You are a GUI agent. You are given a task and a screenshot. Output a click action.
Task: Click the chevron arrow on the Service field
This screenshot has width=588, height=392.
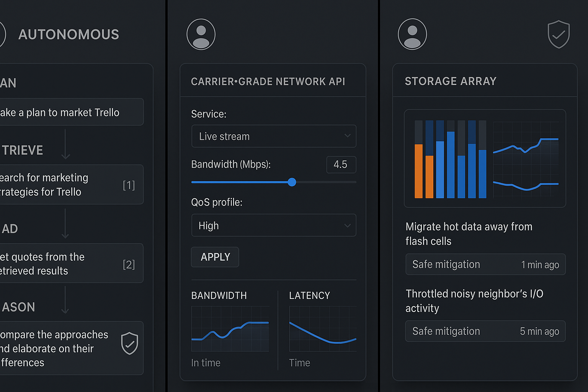click(x=347, y=136)
